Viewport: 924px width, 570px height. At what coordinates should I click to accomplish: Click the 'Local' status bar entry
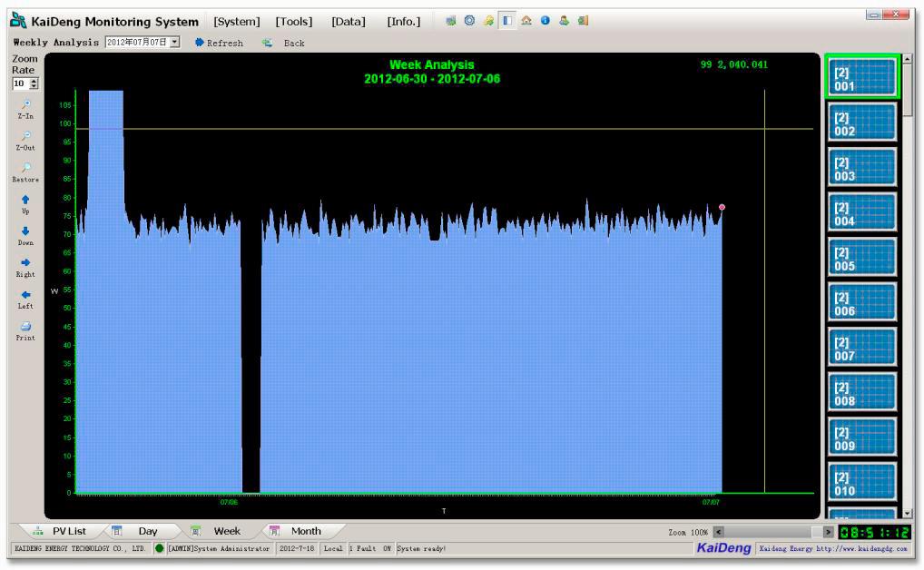point(333,549)
